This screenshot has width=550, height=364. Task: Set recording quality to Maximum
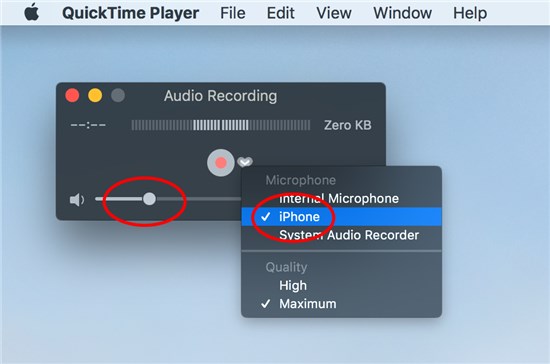tap(341, 304)
